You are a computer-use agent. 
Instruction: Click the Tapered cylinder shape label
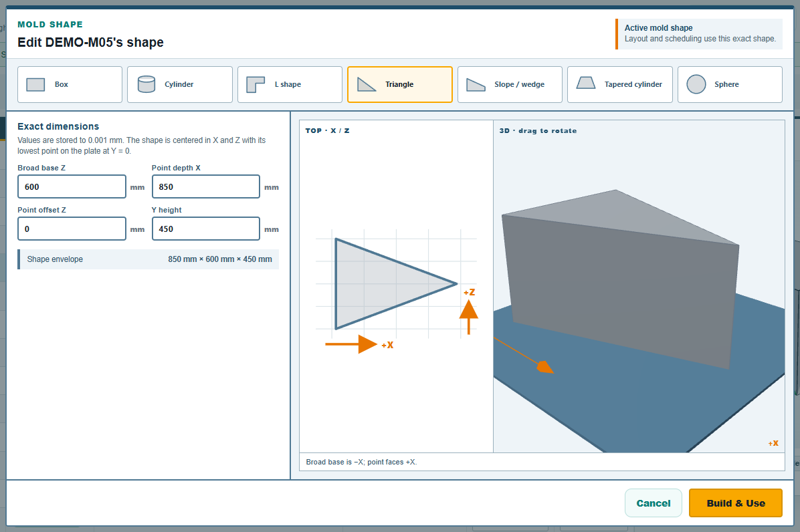633,85
